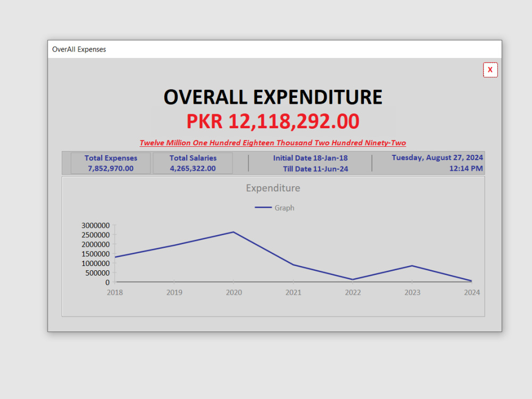Screen dimensions: 532x399
Task: Click the Expenditure chart title
Action: click(x=273, y=188)
